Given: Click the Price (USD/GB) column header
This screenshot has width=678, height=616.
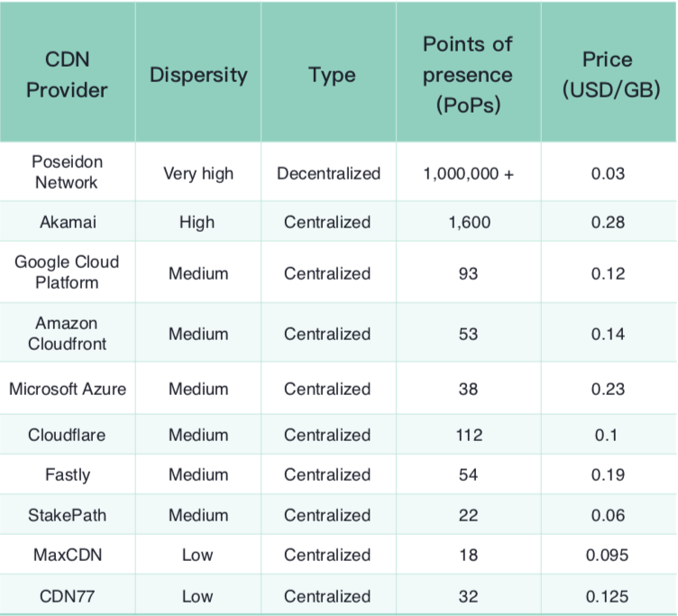Looking at the screenshot, I should (609, 75).
